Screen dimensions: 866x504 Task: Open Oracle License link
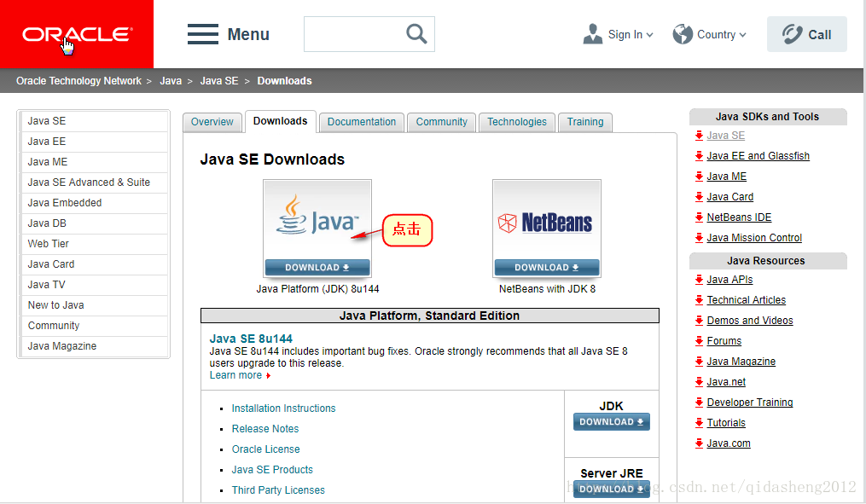point(265,449)
